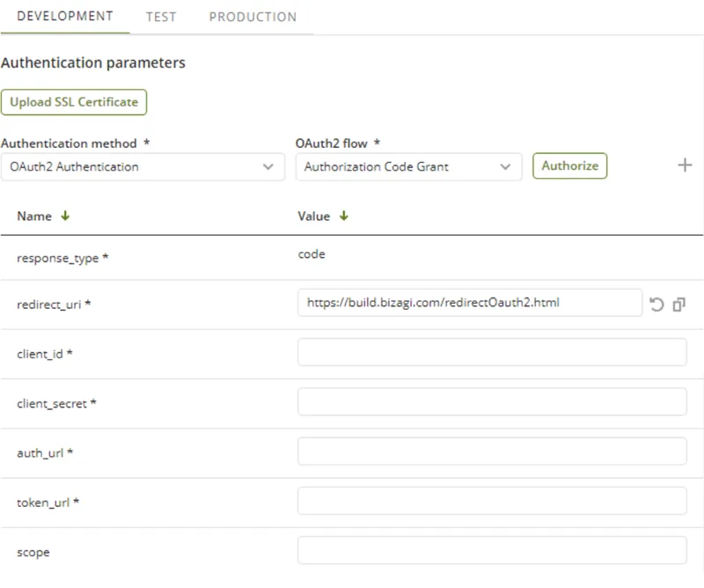The image size is (704, 588).
Task: Select the response_type value 'code'
Action: point(312,254)
